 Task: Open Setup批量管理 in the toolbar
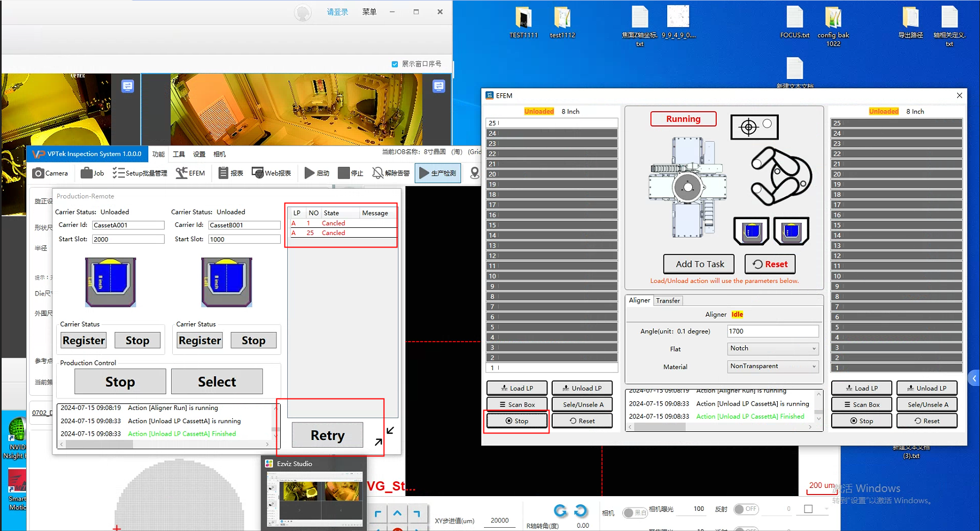pyautogui.click(x=140, y=173)
